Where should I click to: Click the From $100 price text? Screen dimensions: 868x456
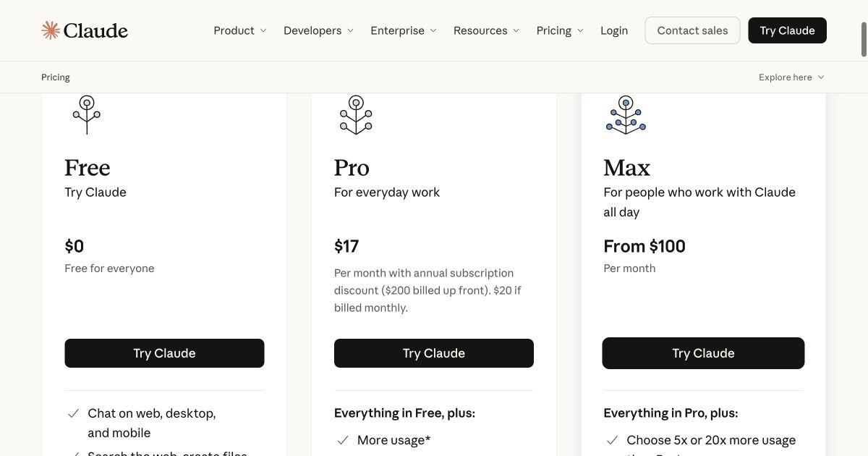point(644,246)
